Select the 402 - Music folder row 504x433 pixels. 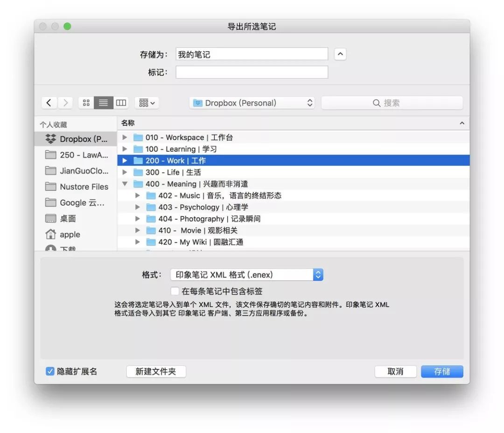coord(294,196)
